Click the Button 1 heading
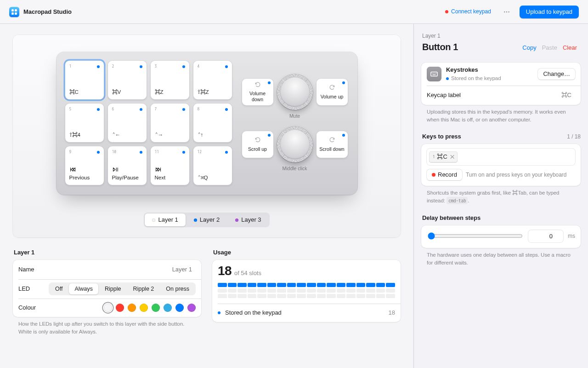 click(x=440, y=47)
